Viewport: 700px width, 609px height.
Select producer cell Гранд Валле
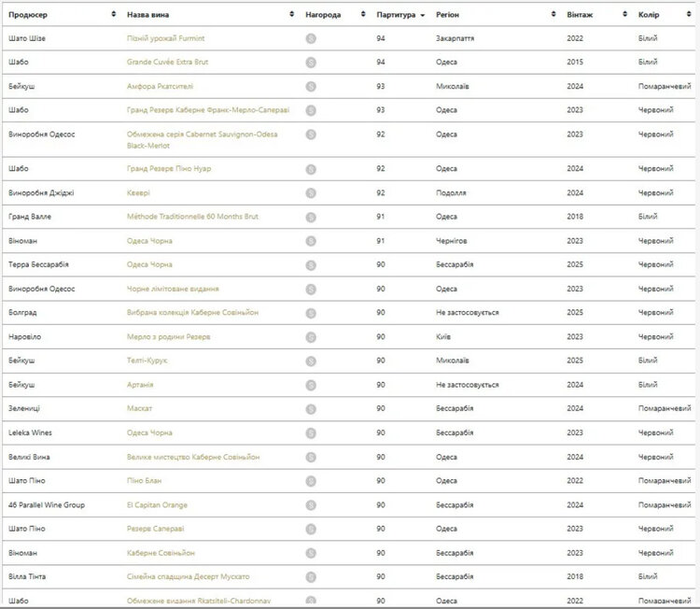[x=30, y=217]
